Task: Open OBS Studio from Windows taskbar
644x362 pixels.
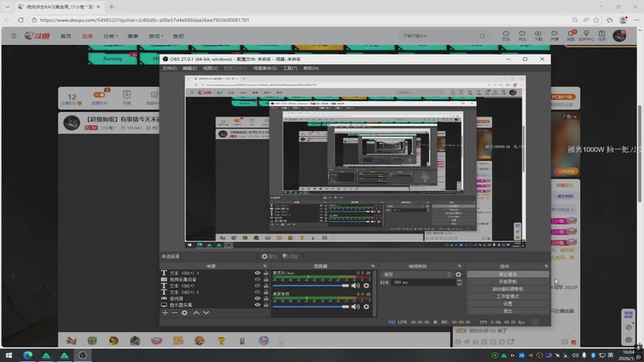Action: [83, 356]
